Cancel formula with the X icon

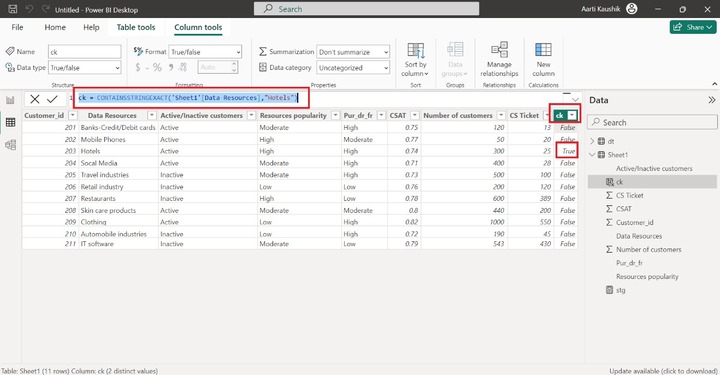(34, 99)
